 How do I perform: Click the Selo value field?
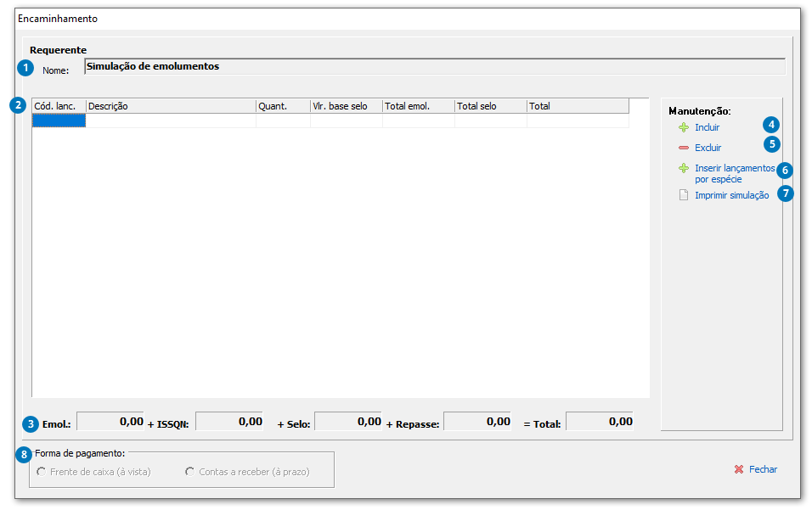[348, 422]
